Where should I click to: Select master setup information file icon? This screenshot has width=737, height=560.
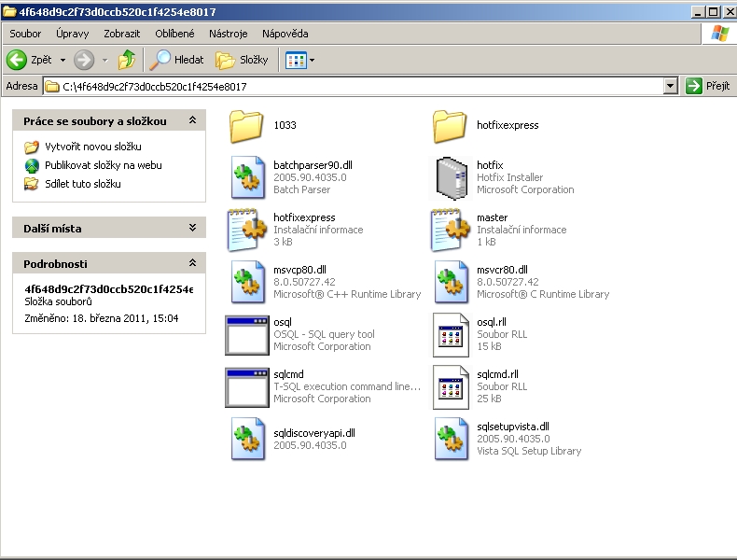(450, 230)
